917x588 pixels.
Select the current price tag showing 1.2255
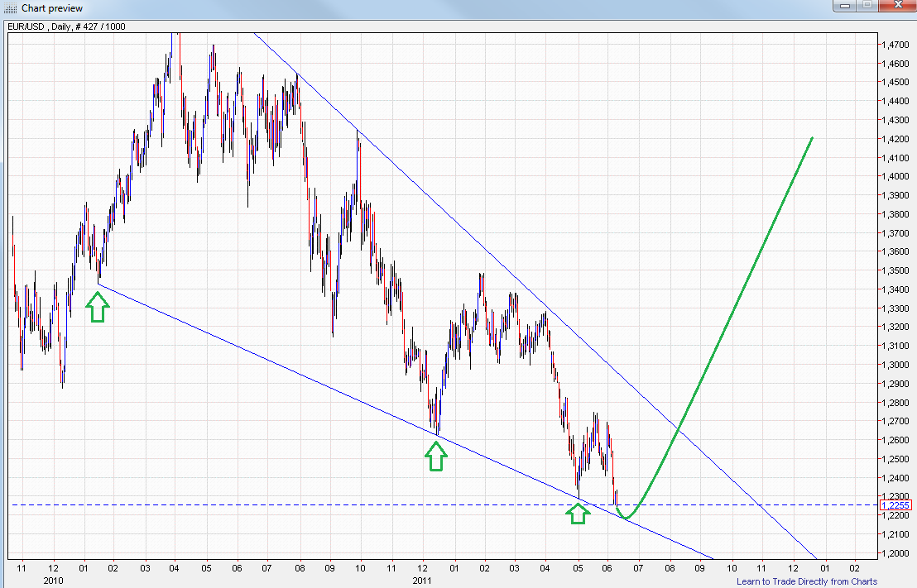894,505
